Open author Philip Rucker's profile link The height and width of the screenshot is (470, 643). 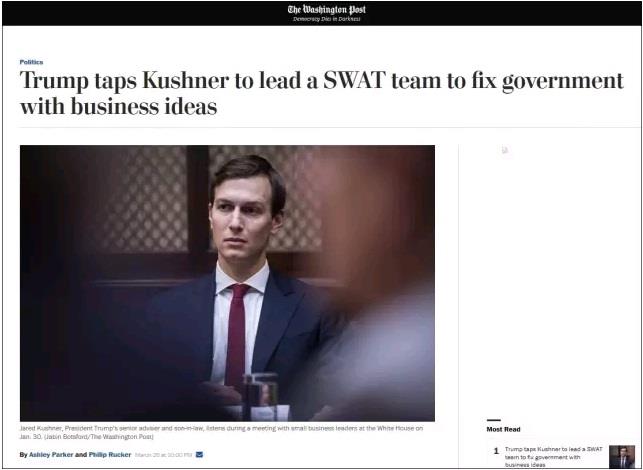tap(110, 454)
